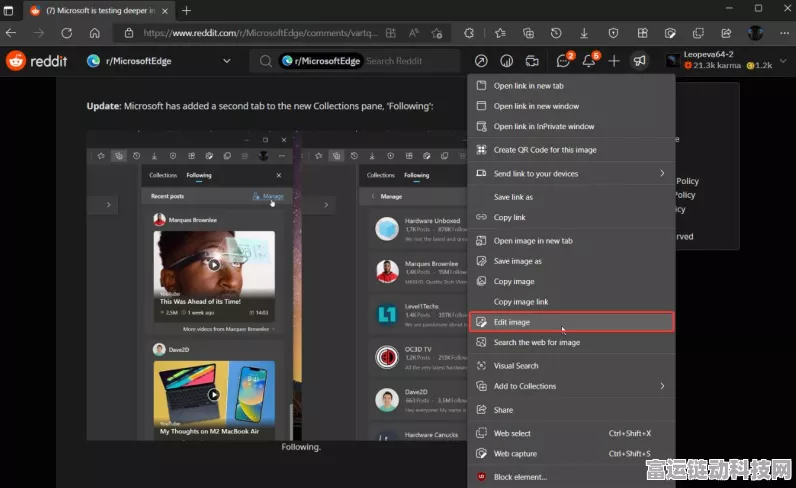This screenshot has height=488, width=796.
Task: Open a new tab with the plus button
Action: tap(186, 10)
